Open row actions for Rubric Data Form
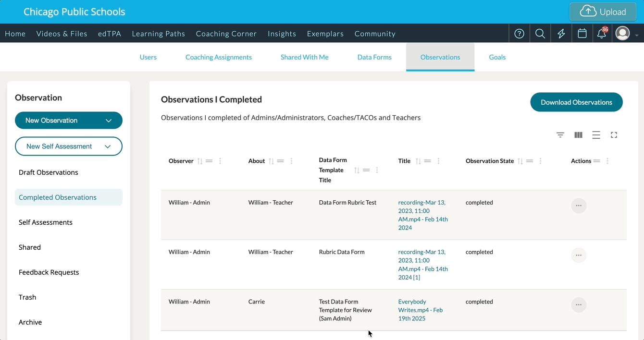Viewport: 644px width, 340px height. pos(579,255)
